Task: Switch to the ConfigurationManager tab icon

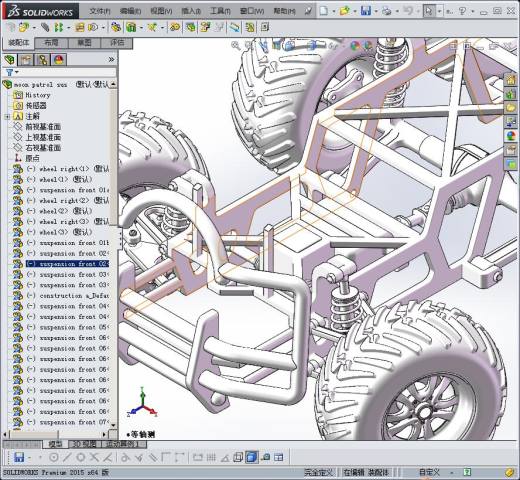Action: click(x=43, y=60)
